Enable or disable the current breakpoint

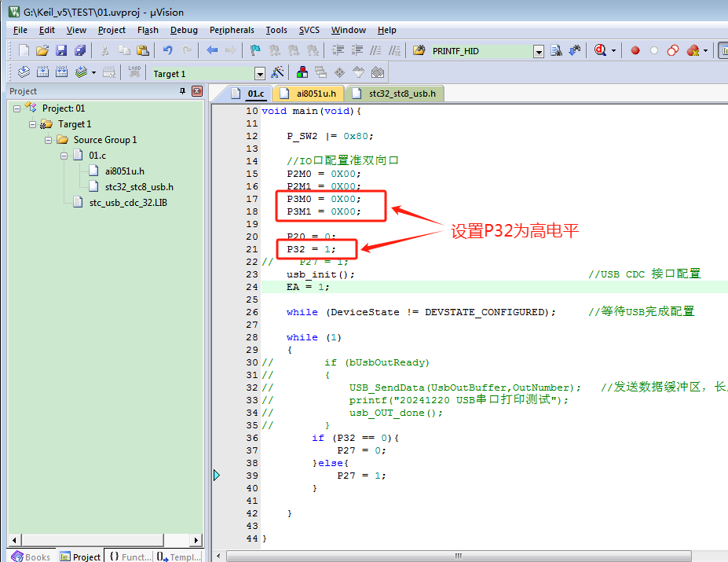click(654, 50)
